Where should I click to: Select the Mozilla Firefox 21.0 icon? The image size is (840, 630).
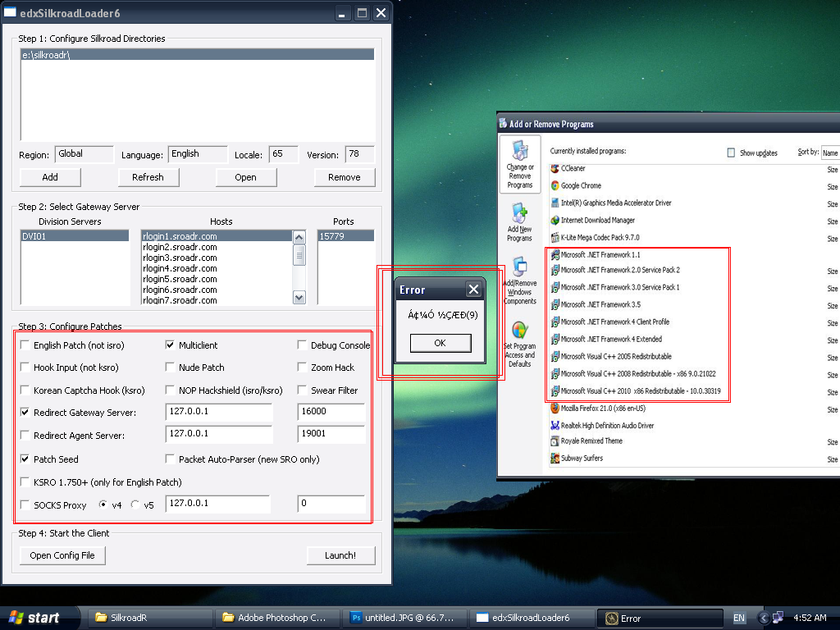coord(555,409)
